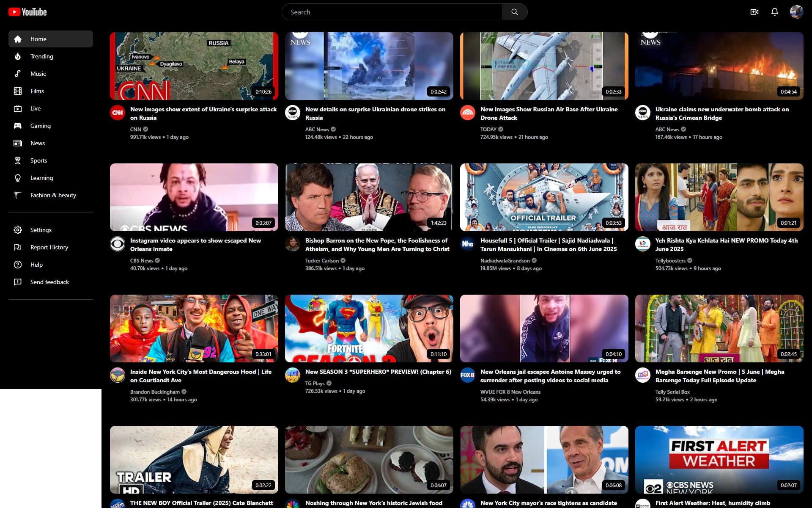Click the Films reel icon
The image size is (812, 508).
click(x=18, y=91)
